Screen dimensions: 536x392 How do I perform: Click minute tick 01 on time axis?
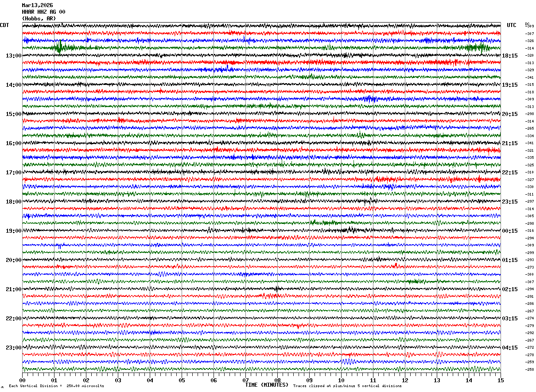pyautogui.click(x=54, y=380)
